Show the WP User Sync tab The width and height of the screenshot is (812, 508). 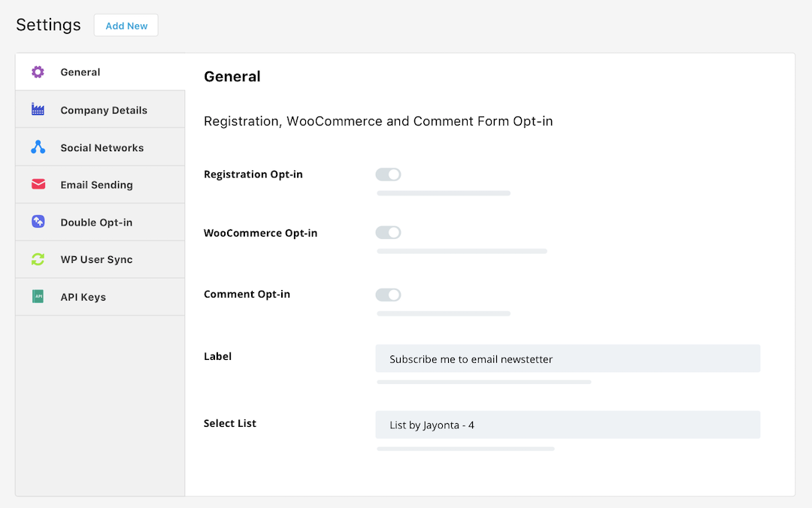96,260
